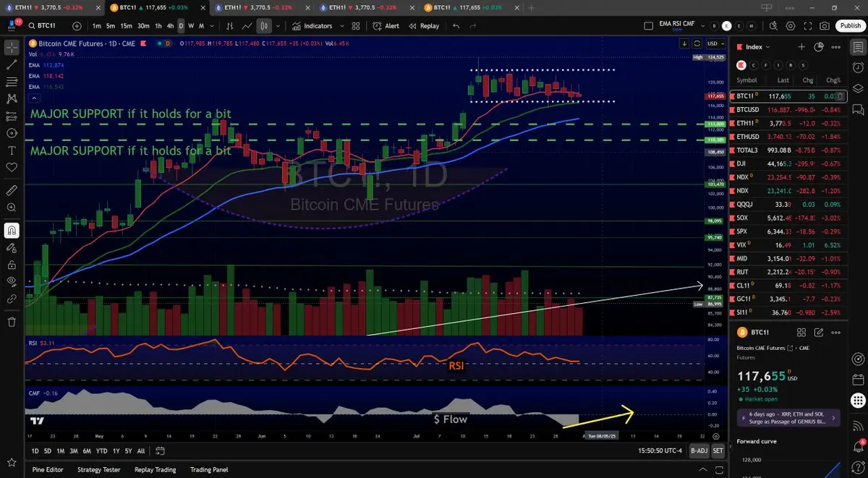Open watchlist advanced view pie icon

[x=819, y=47]
